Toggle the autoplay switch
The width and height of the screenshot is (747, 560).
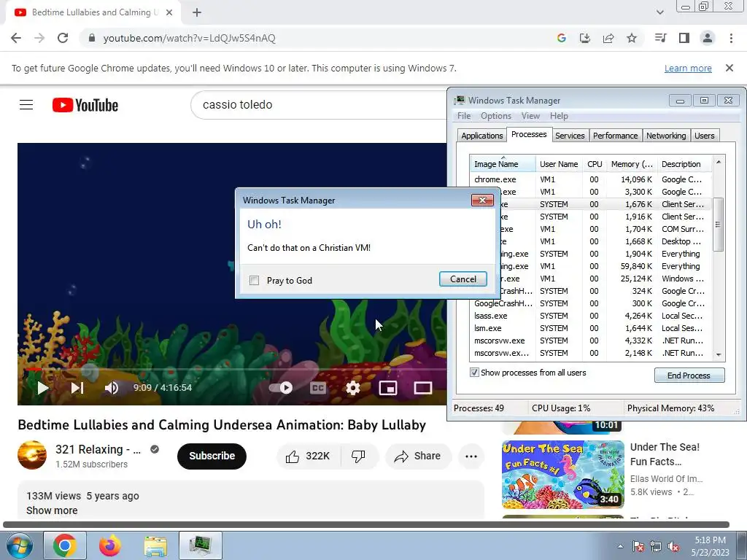281,388
